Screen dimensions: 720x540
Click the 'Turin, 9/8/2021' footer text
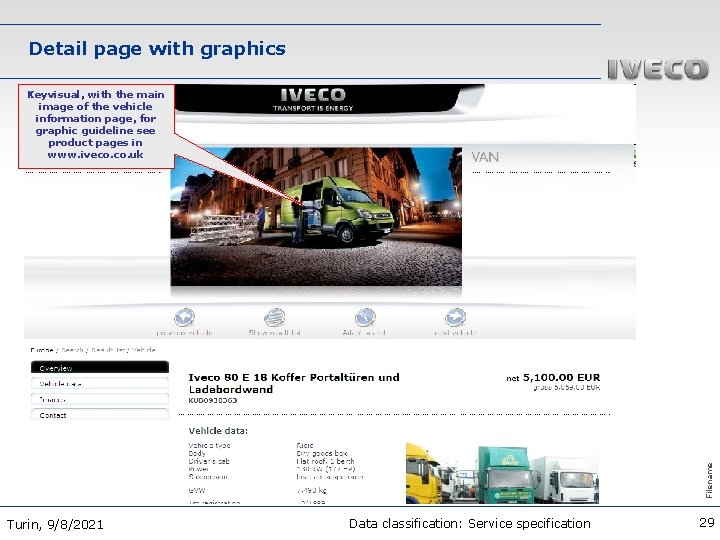pyautogui.click(x=55, y=524)
